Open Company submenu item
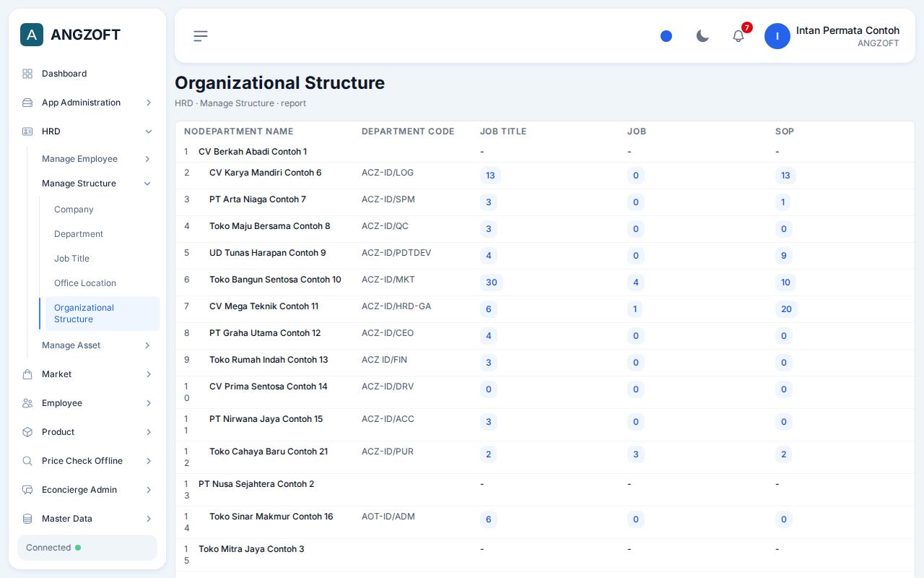 pos(103,210)
